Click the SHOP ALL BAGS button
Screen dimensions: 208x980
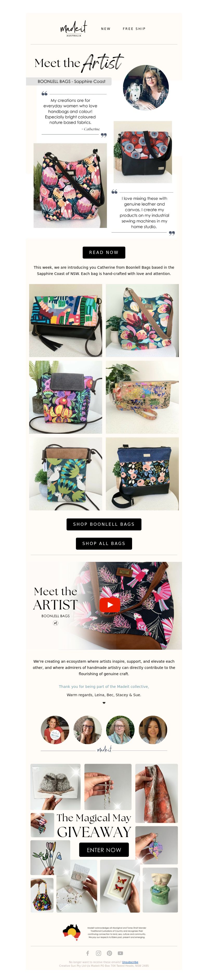point(104,543)
